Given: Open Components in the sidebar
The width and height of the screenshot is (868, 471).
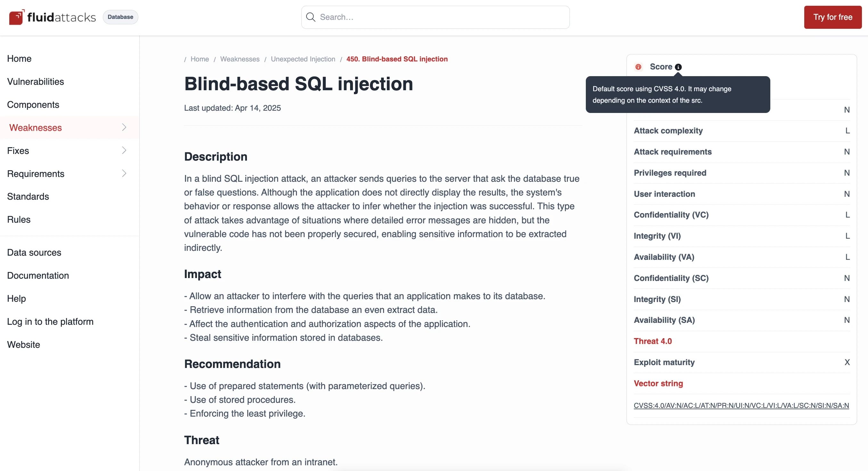Looking at the screenshot, I should pos(33,105).
